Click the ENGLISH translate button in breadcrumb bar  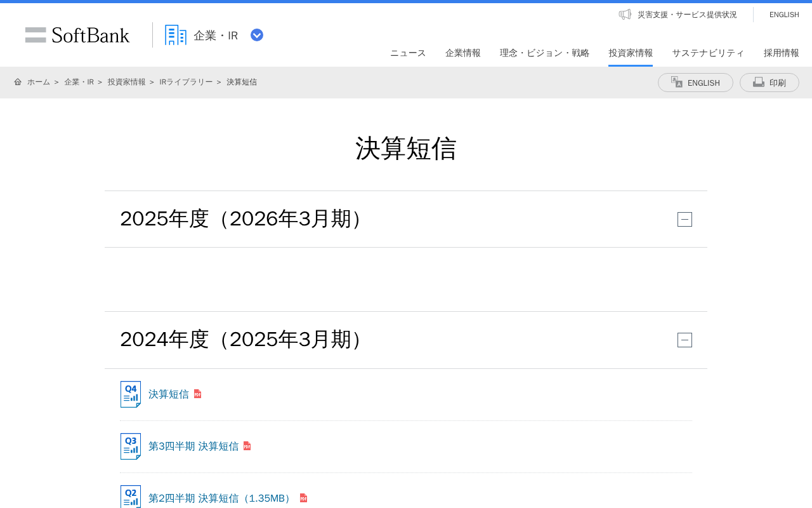(x=695, y=83)
